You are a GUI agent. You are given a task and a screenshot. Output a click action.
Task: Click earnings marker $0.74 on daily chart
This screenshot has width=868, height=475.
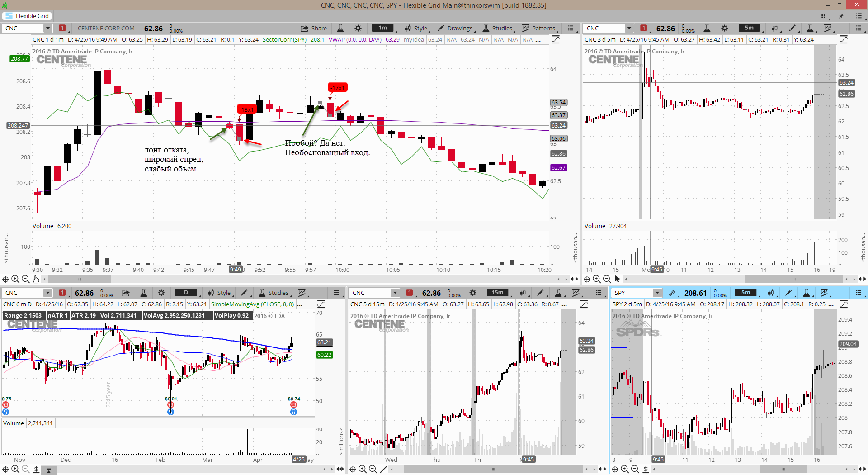tap(293, 405)
